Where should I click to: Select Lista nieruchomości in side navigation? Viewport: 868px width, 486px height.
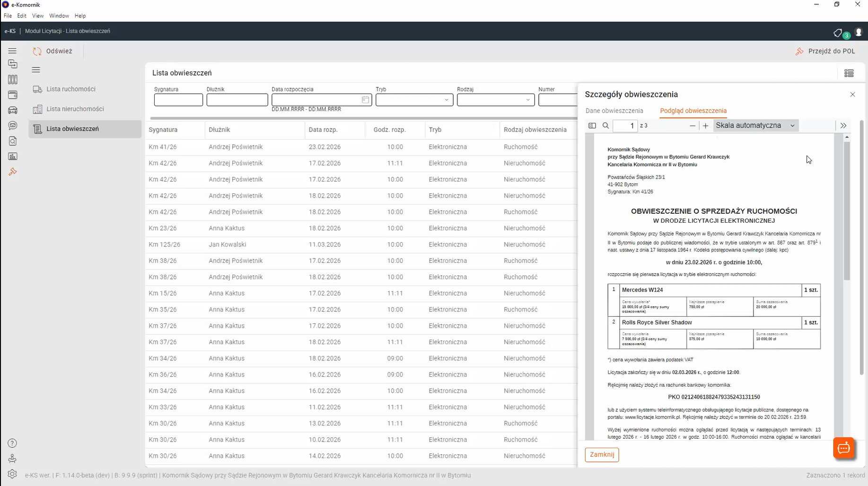pyautogui.click(x=75, y=109)
